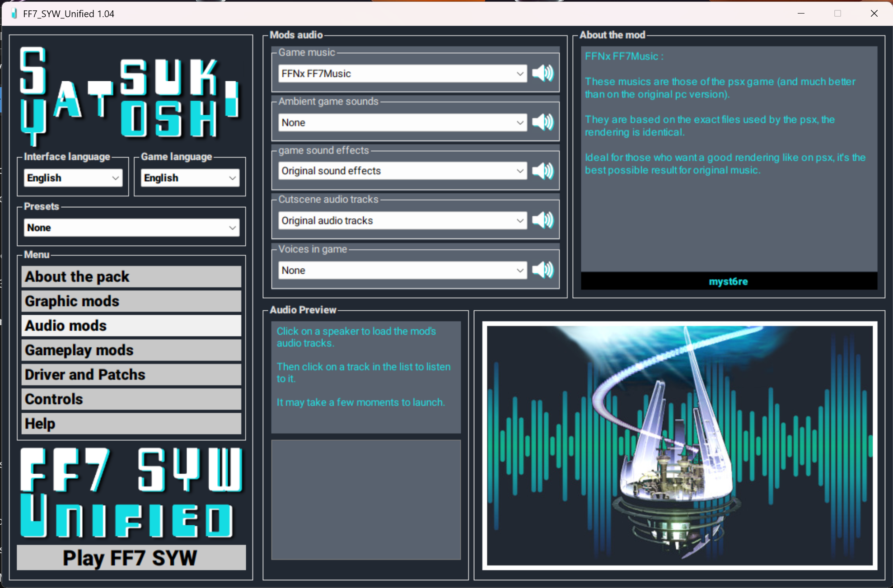
Task: Click the Game music speaker icon
Action: tap(542, 73)
